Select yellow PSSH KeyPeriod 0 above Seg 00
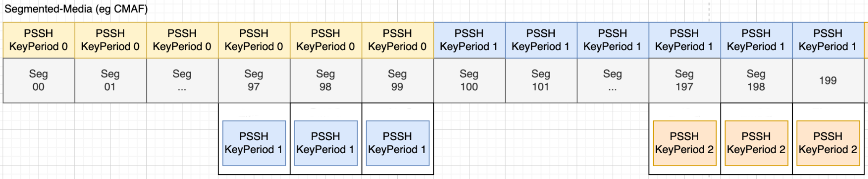Image resolution: width=868 pixels, height=179 pixels. (39, 40)
